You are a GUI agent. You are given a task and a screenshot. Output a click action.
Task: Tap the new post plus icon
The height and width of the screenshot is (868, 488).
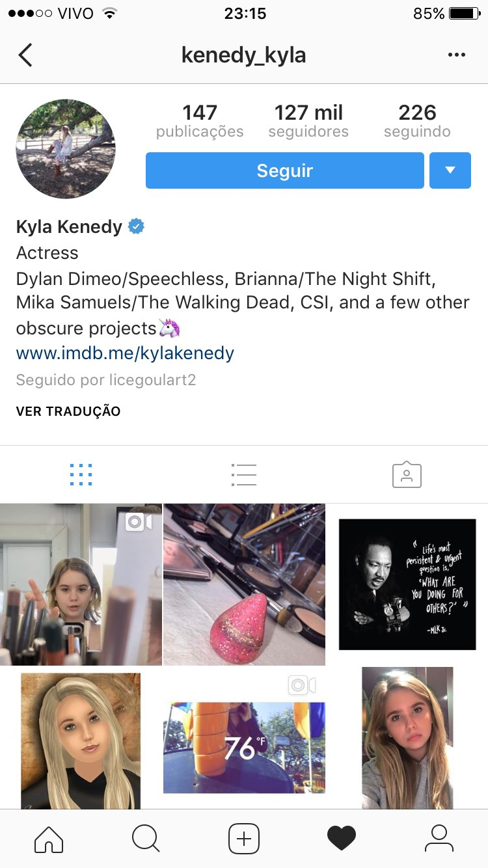coord(244,839)
